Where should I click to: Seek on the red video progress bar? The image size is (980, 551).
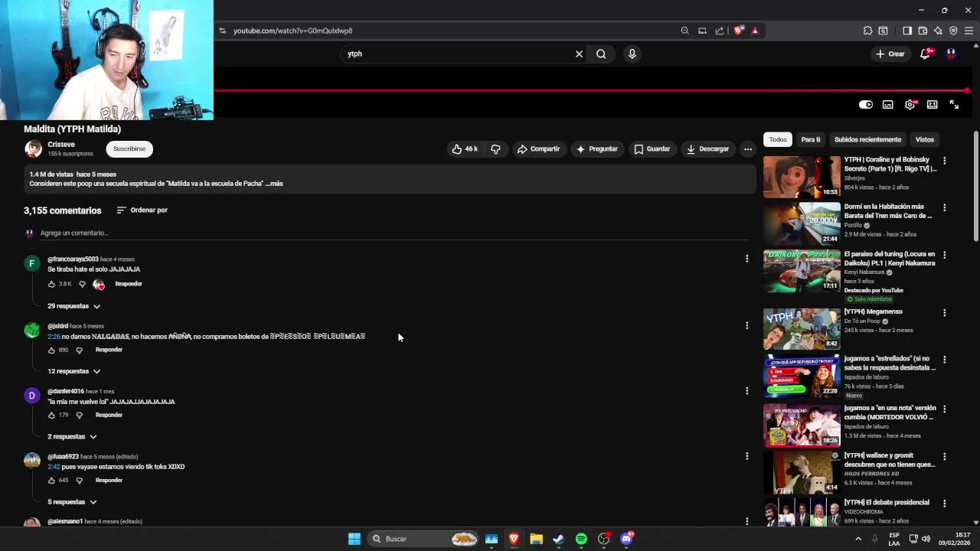coord(590,90)
